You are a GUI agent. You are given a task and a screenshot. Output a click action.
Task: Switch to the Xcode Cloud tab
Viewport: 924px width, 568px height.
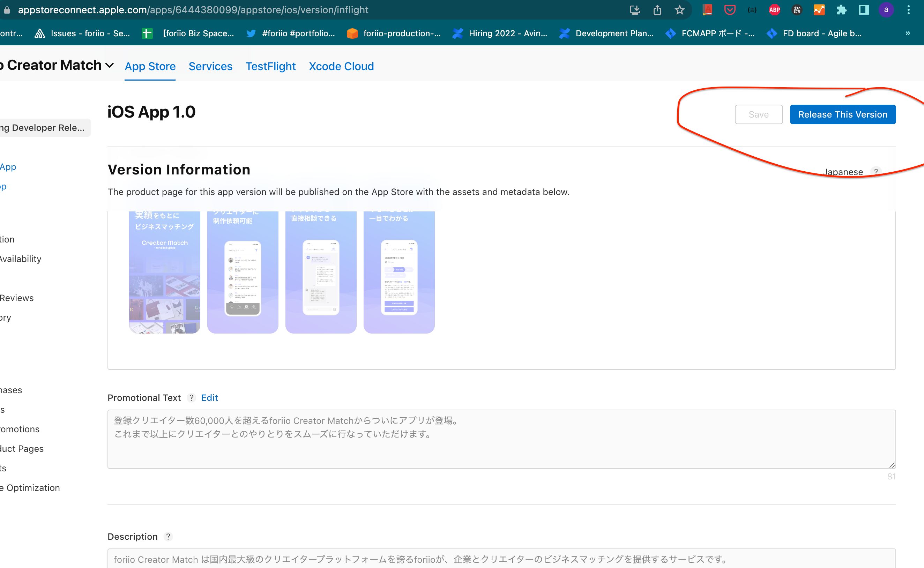[x=341, y=66]
